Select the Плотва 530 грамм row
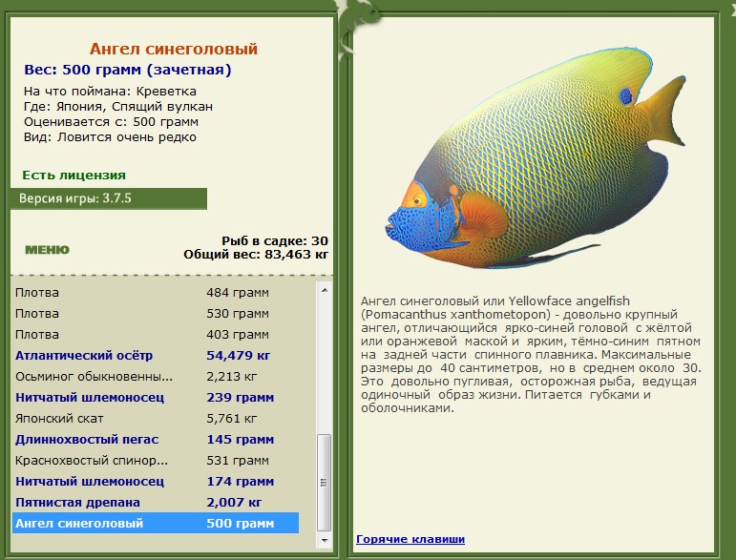 coord(156,313)
